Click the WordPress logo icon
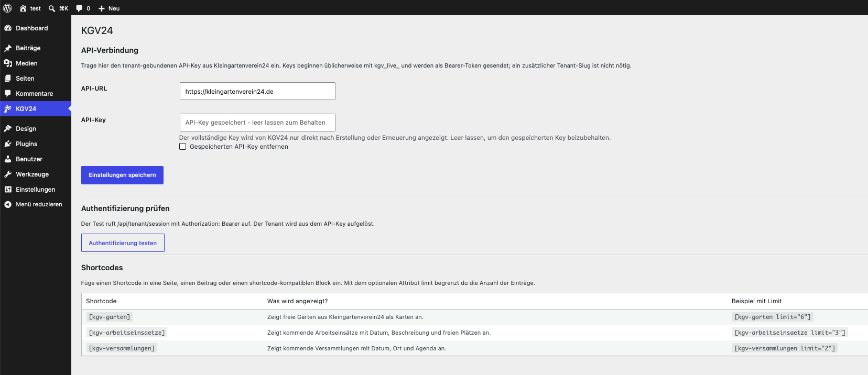The width and height of the screenshot is (868, 375). click(x=7, y=8)
